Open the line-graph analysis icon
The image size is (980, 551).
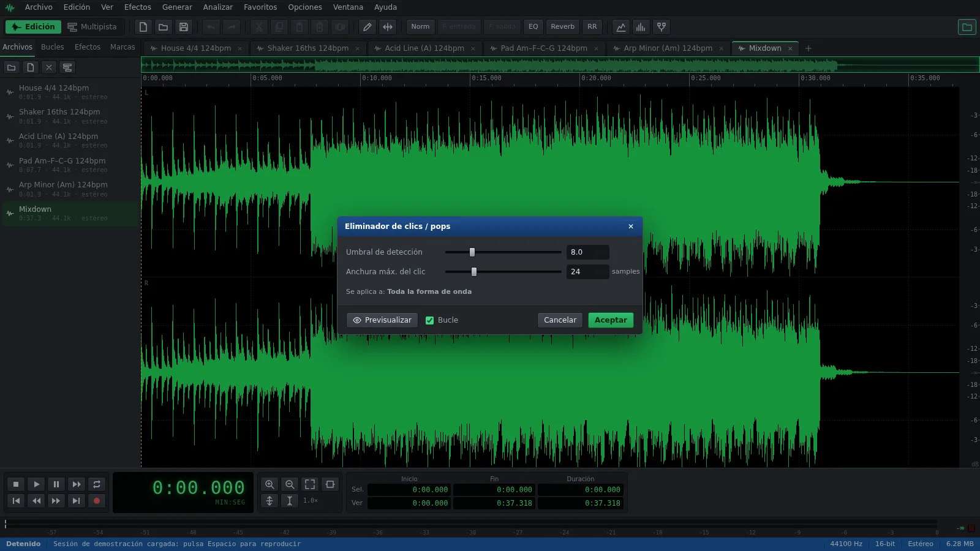(x=621, y=27)
